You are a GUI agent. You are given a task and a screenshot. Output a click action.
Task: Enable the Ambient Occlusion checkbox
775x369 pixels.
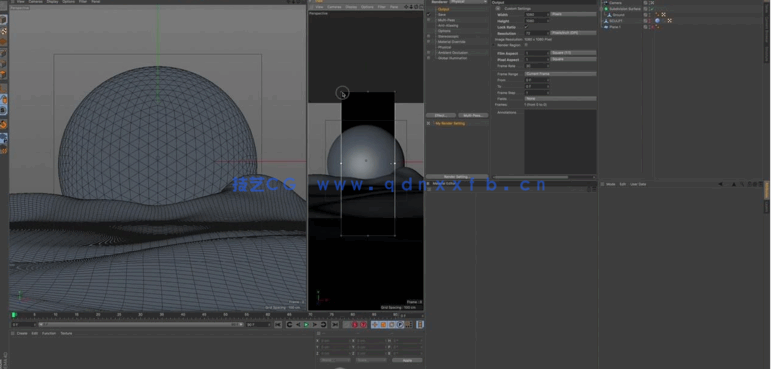pos(429,52)
